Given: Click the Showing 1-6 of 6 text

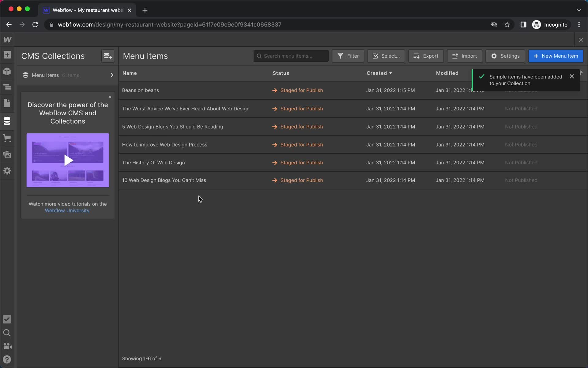Looking at the screenshot, I should [141, 358].
